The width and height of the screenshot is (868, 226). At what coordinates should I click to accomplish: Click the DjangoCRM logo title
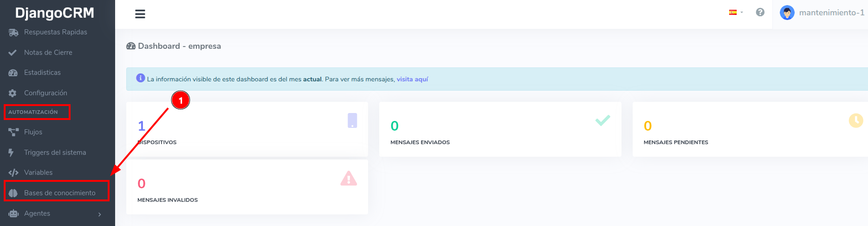point(55,13)
